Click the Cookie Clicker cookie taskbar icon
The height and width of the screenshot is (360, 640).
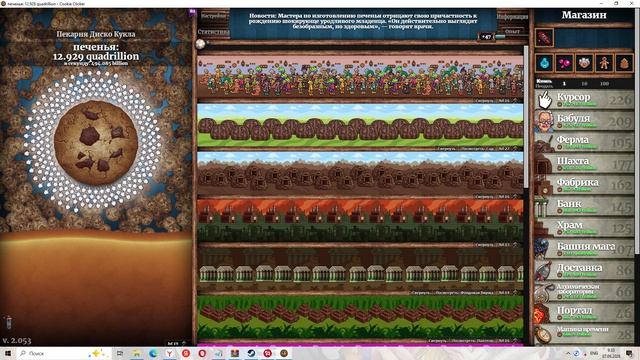pos(284,353)
